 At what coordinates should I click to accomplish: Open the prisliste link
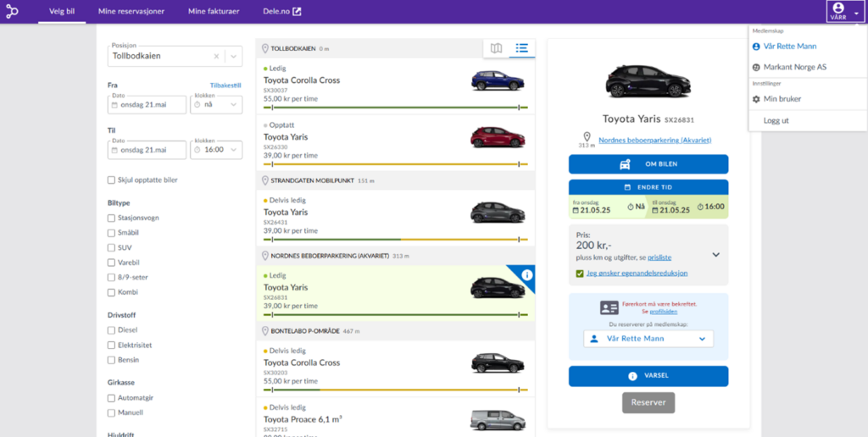659,257
